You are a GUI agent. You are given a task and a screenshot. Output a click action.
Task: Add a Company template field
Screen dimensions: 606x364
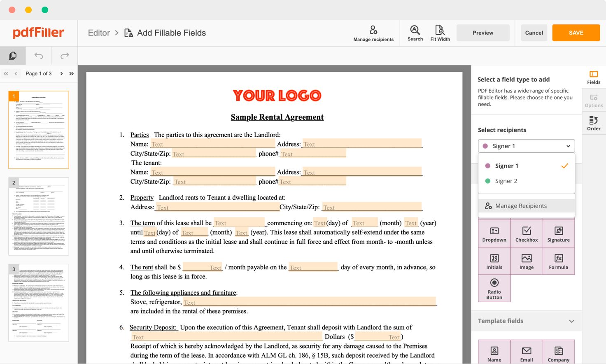(x=558, y=352)
